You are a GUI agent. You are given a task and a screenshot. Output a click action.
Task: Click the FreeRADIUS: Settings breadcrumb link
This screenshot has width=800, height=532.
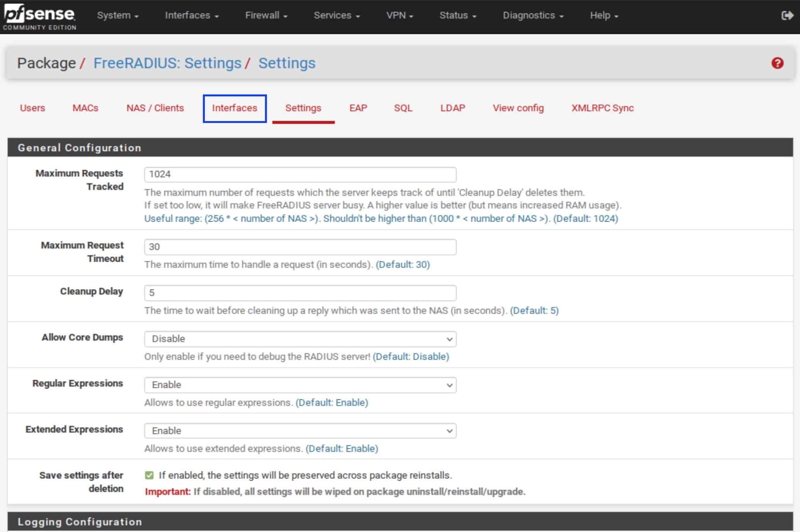(x=167, y=63)
